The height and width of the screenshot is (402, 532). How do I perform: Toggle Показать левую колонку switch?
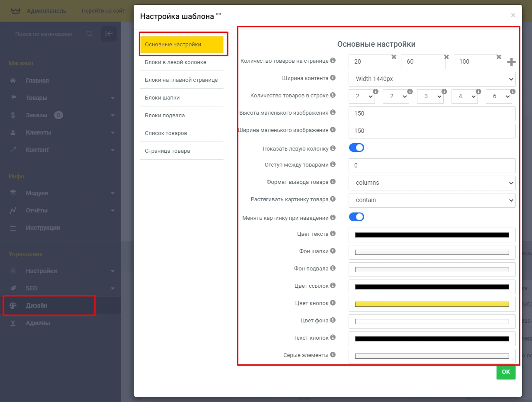[x=356, y=148]
